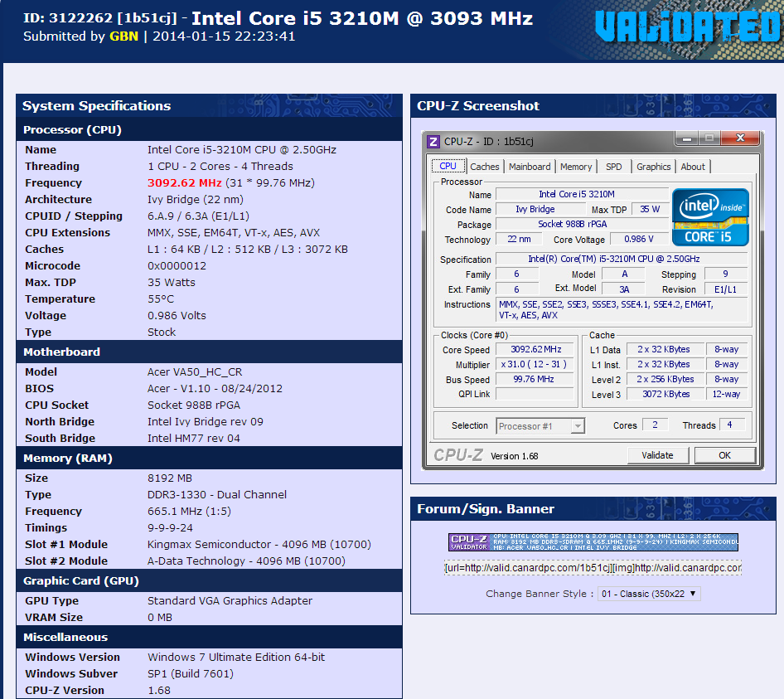Click the page title Intel Core i5 3210M
784x699 pixels.
tap(362, 18)
